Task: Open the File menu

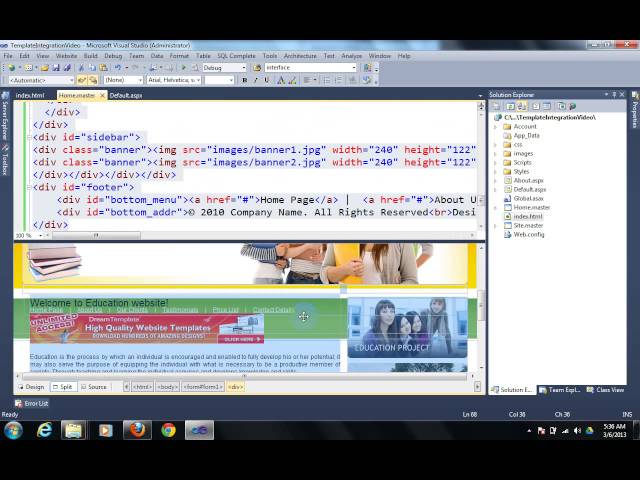Action: click(8, 56)
